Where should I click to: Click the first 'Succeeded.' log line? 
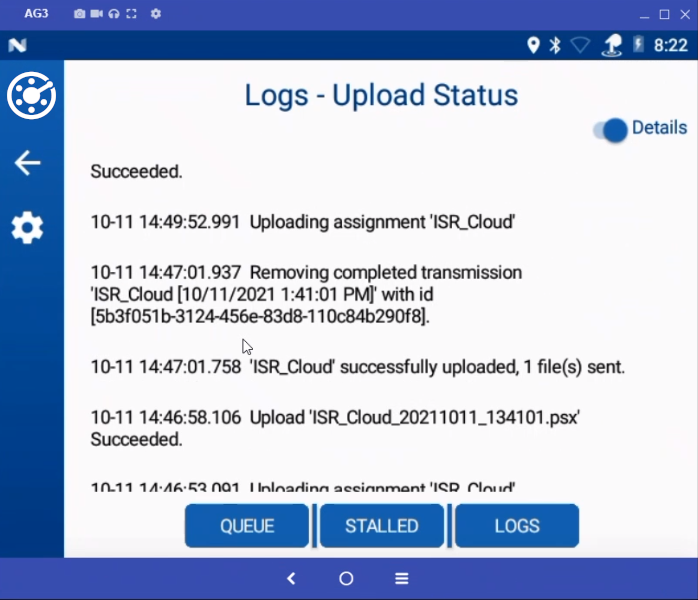click(136, 171)
